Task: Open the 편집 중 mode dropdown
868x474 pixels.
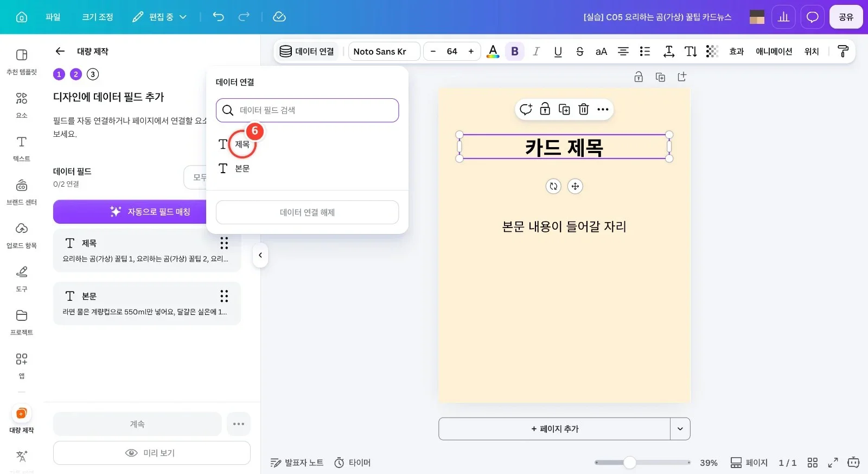Action: 160,17
